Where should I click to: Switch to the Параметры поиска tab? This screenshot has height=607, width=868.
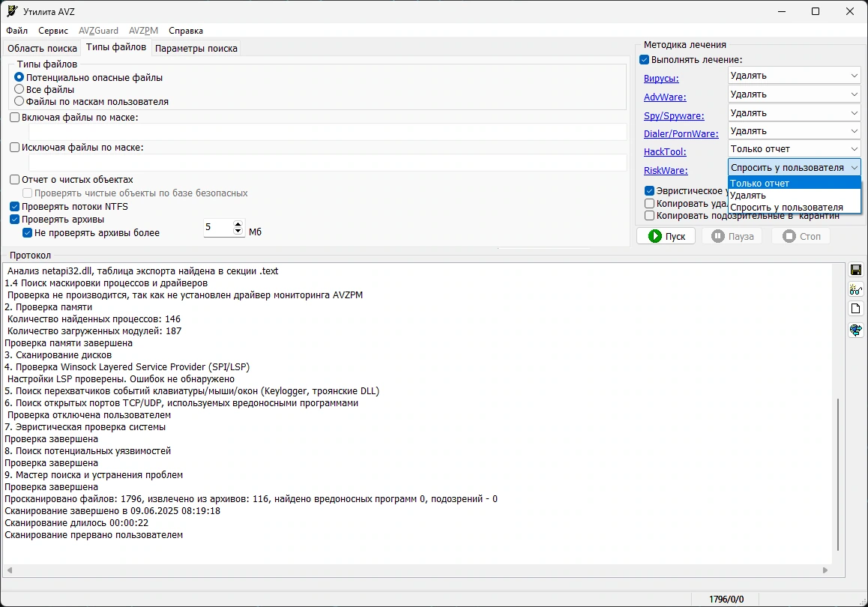(x=196, y=49)
